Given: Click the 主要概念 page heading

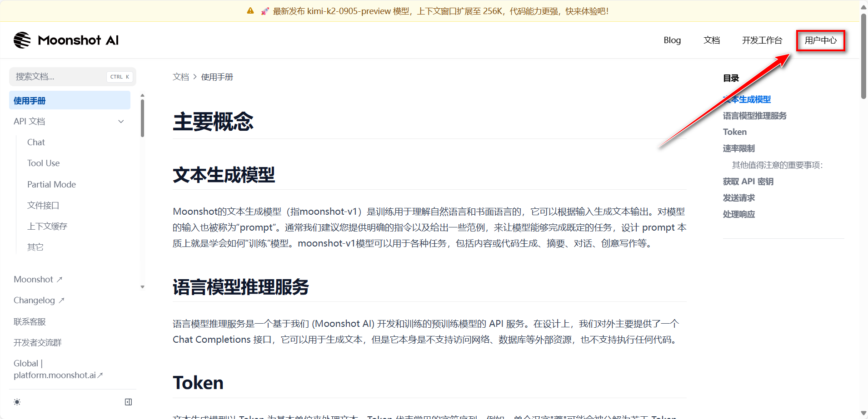Looking at the screenshot, I should (x=213, y=121).
